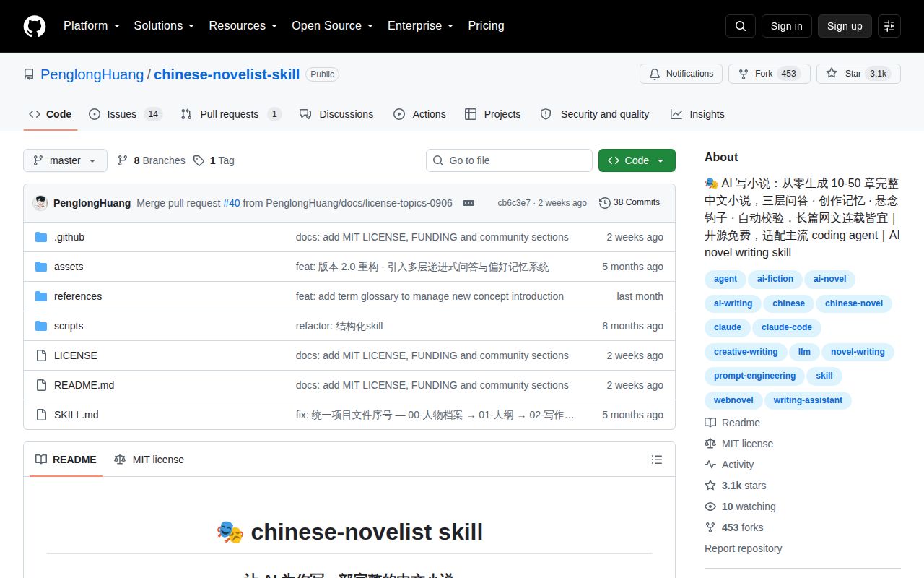This screenshot has width=924, height=578.
Task: Switch to Security and quality tab
Action: pos(595,114)
